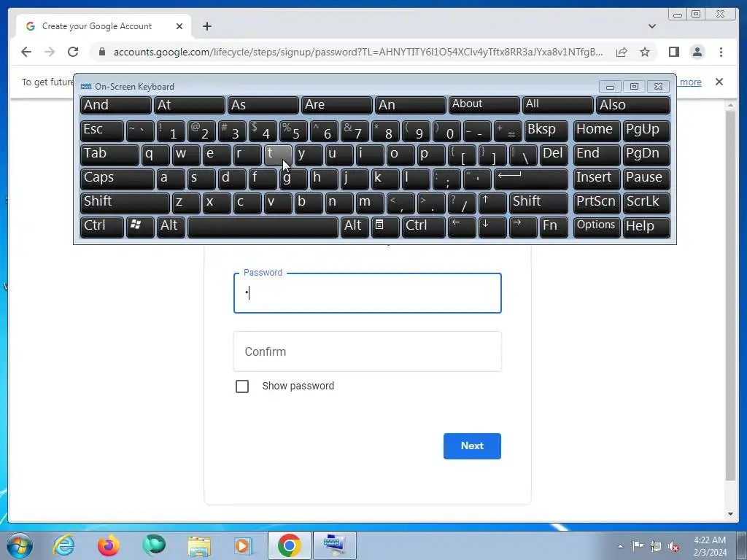The image size is (747, 560).
Task: Choose the 'Also' text prediction
Action: [633, 105]
